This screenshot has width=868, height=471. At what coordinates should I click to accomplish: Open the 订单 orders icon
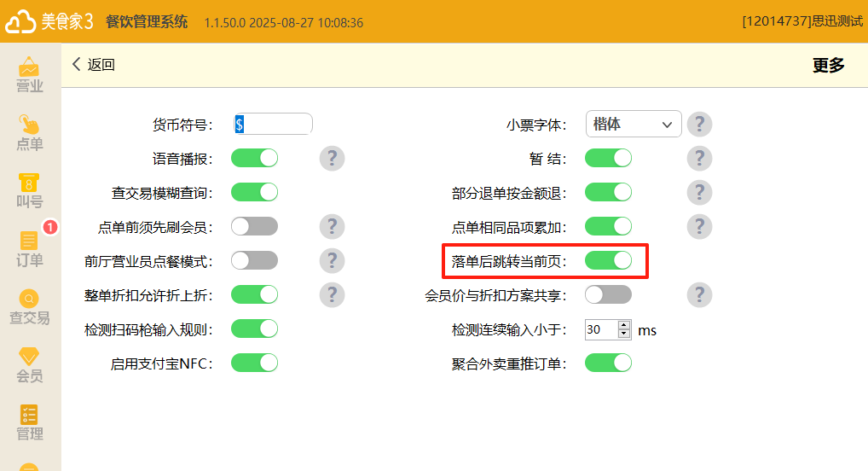tap(30, 249)
